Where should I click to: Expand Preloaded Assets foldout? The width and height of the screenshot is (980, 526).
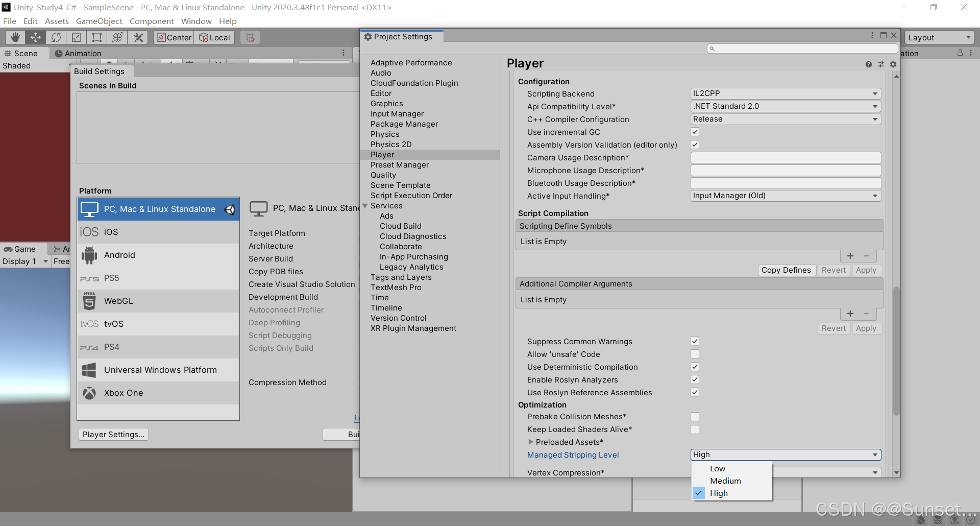(x=531, y=442)
